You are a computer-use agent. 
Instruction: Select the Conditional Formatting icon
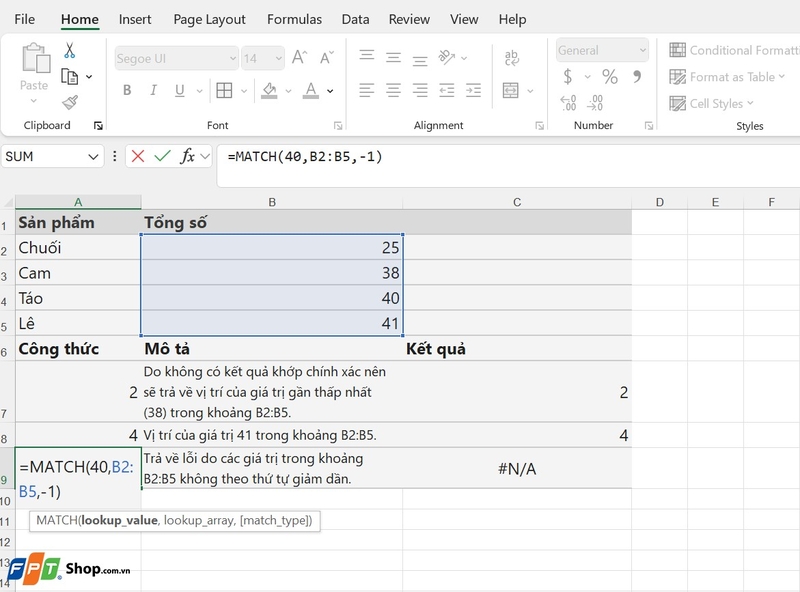(x=678, y=50)
